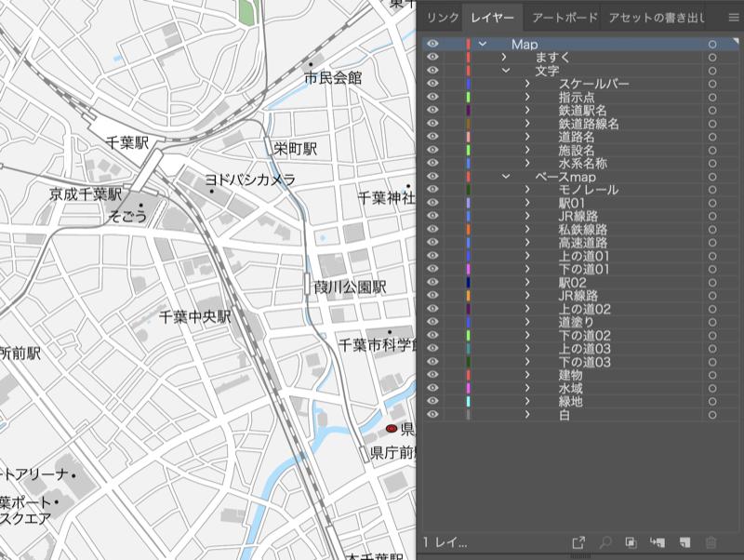Toggle visibility of the 水域 layer
The height and width of the screenshot is (560, 744).
(x=432, y=388)
